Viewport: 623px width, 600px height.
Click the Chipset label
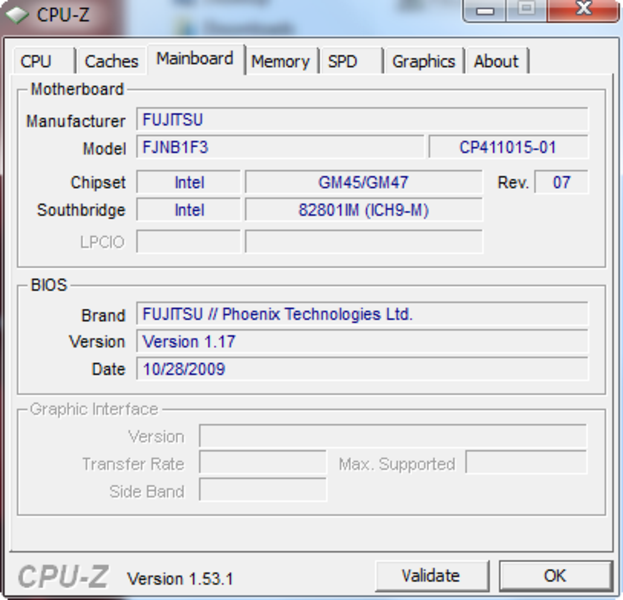(x=98, y=183)
